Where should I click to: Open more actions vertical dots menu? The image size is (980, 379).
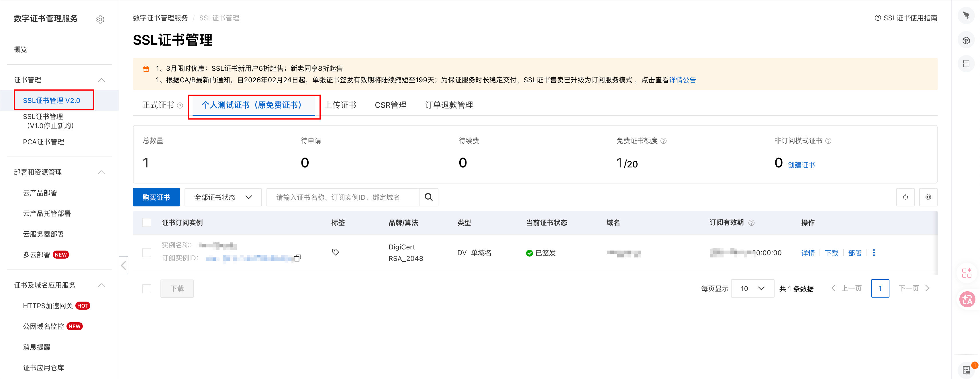click(874, 253)
